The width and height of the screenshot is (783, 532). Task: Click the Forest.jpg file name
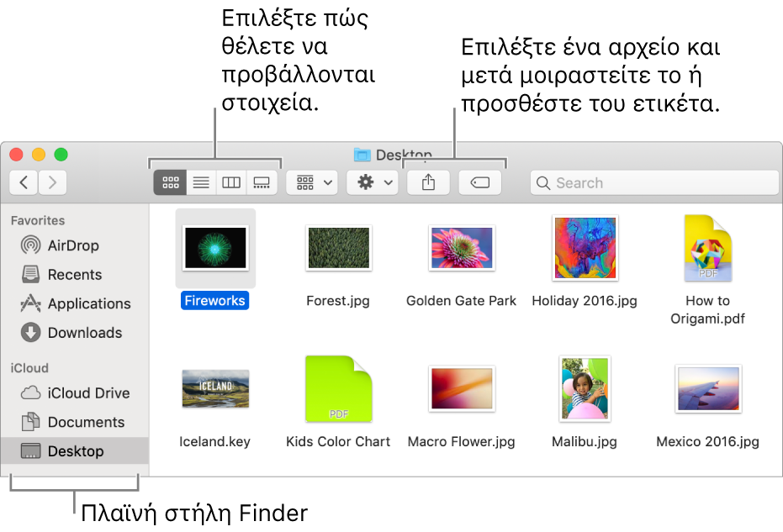[x=338, y=300]
